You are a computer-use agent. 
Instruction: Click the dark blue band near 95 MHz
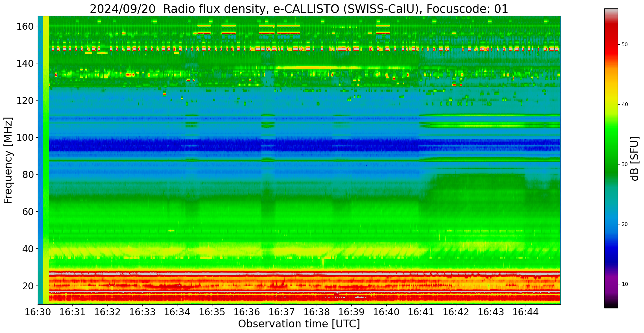pyautogui.click(x=305, y=145)
